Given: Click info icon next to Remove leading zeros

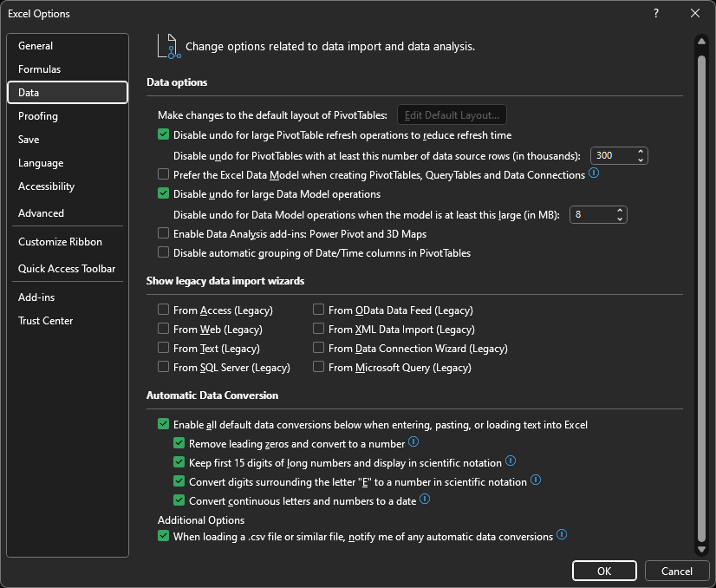Looking at the screenshot, I should 413,441.
